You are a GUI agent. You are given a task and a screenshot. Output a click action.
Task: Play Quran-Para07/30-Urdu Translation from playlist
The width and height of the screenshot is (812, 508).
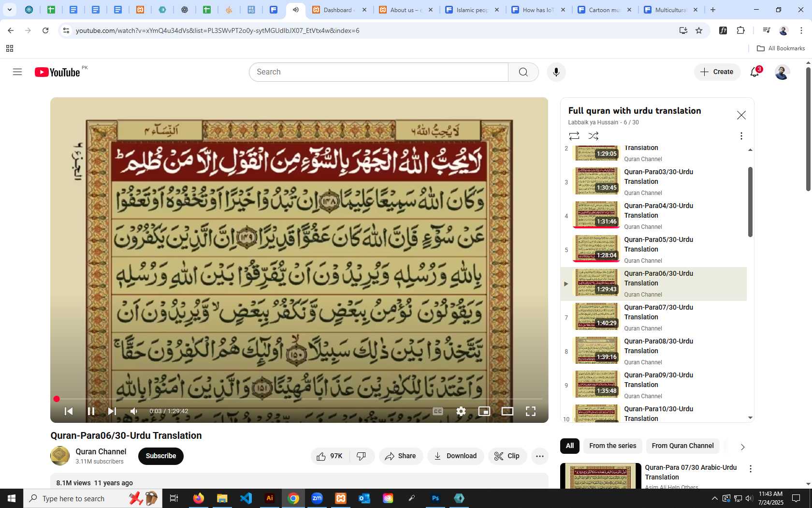tap(653, 318)
